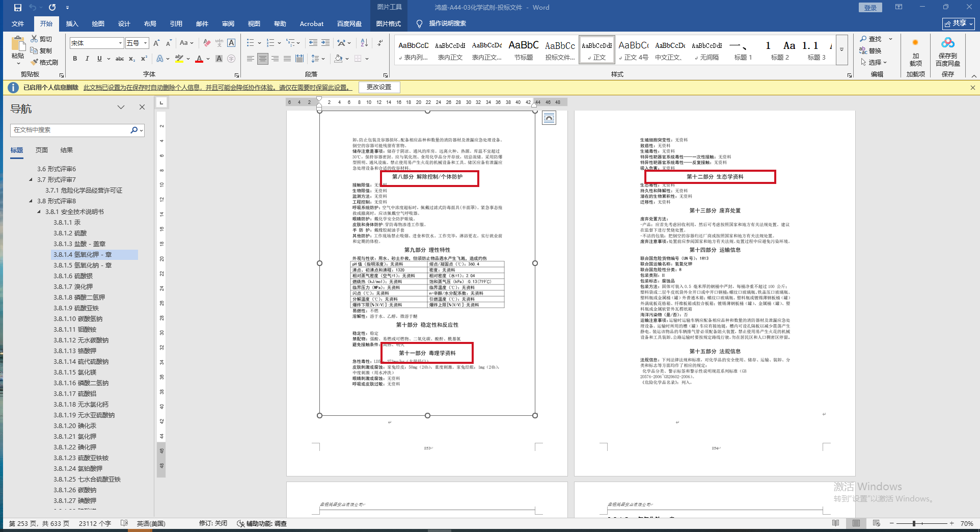The width and height of the screenshot is (980, 532).
Task: Collapse the 3.7 形式评审7 tree node
Action: coord(31,179)
